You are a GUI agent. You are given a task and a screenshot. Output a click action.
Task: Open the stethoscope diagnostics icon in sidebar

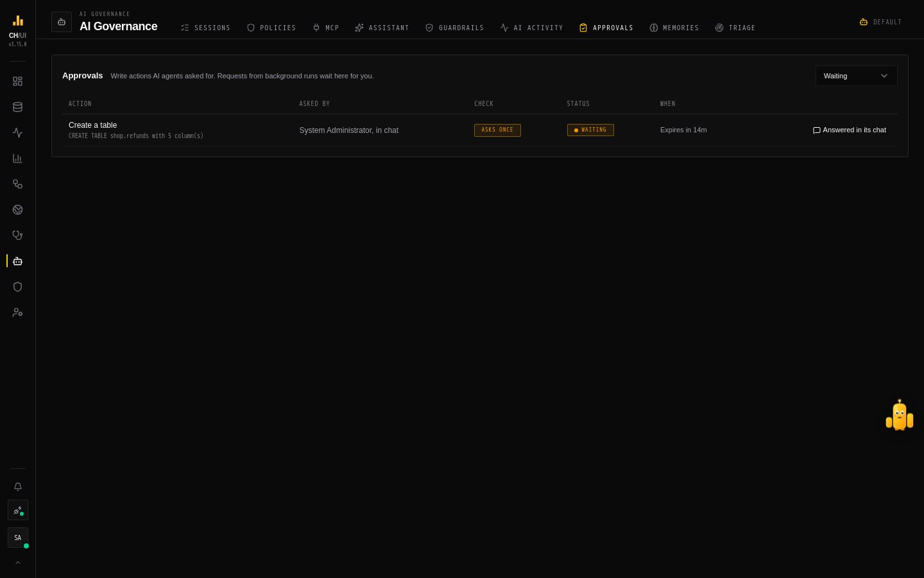click(17, 236)
